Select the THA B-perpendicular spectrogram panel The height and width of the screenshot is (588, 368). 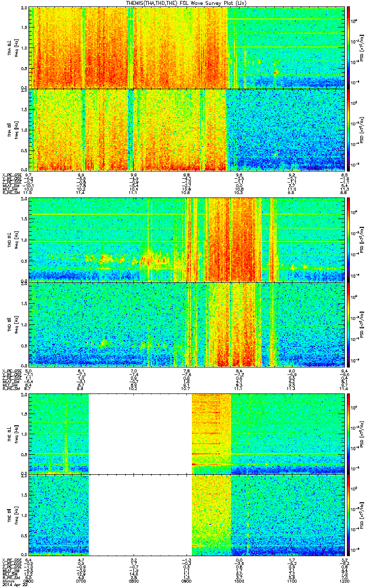tap(186, 47)
